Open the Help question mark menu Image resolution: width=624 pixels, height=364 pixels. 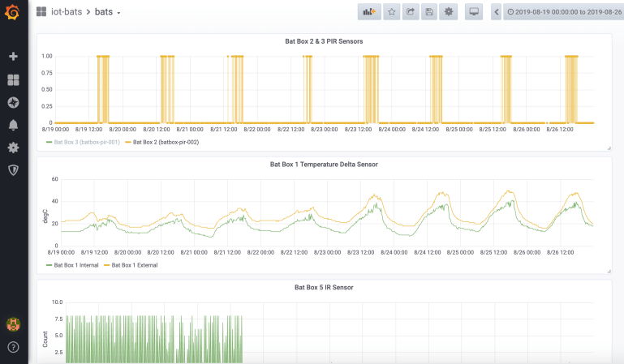13,347
